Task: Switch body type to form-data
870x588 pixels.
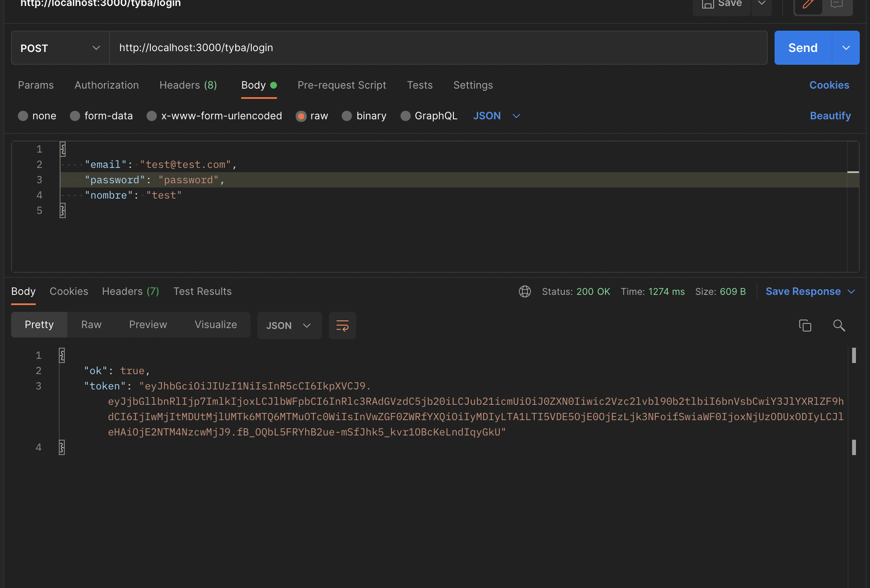Action: 75,115
